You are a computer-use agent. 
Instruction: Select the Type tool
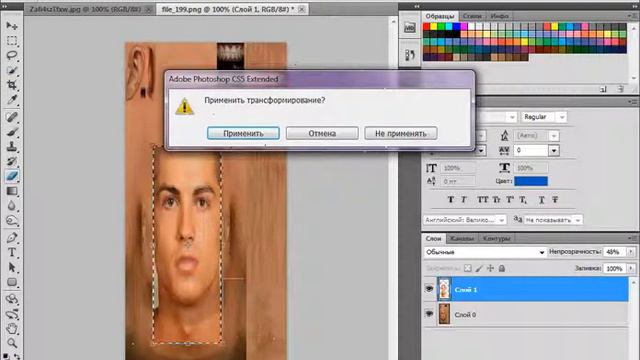[11, 252]
